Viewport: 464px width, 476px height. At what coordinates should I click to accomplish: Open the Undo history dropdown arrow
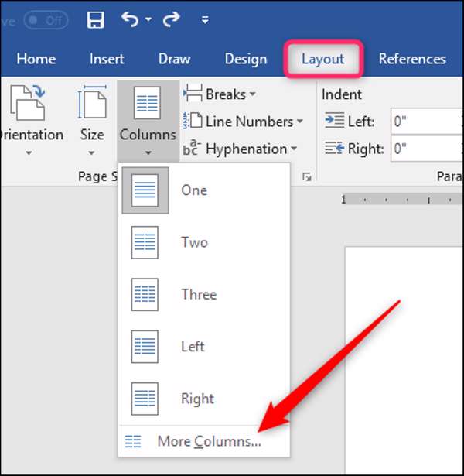(x=148, y=19)
